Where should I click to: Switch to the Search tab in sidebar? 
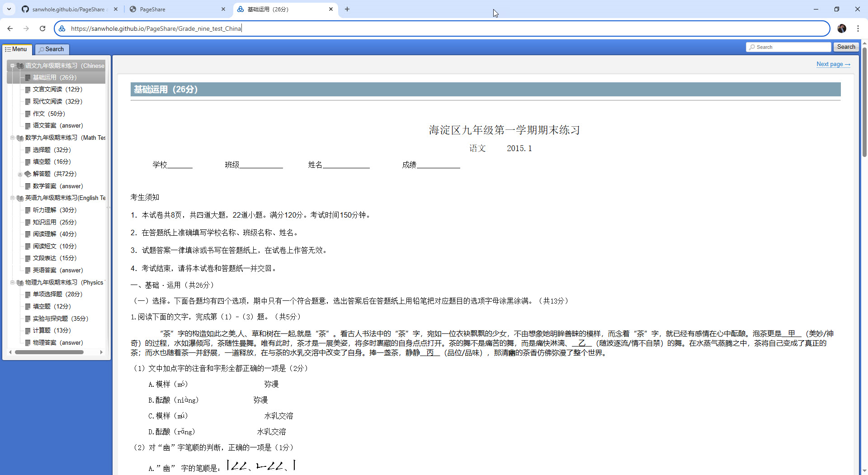52,49
